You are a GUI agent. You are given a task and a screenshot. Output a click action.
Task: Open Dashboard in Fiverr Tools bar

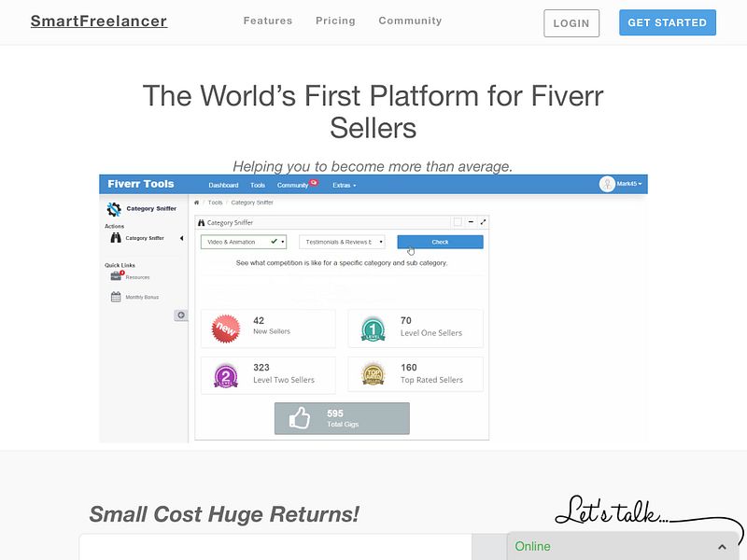click(223, 185)
